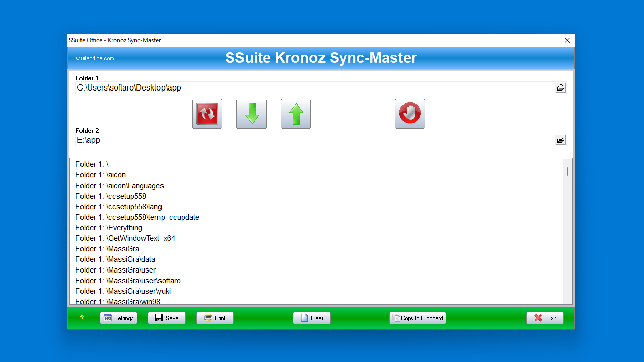Visit the ssuiteoffice.com link
The image size is (644, 362).
coord(95,58)
